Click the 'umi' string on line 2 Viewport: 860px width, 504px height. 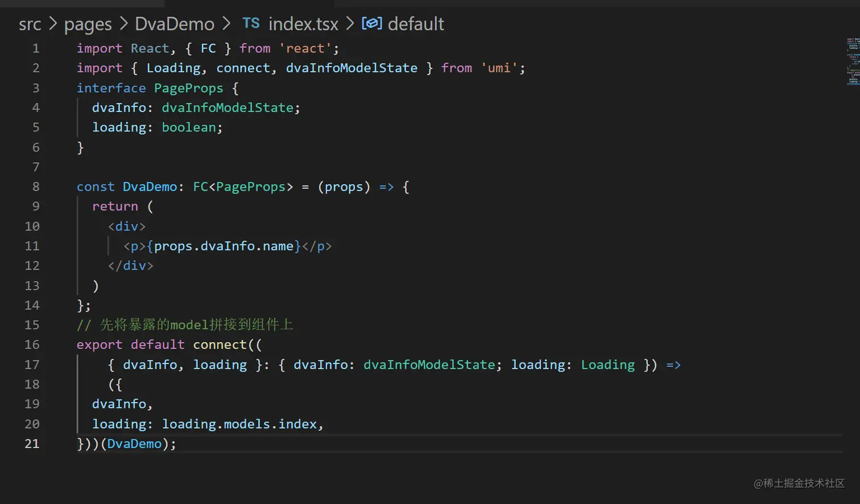499,68
